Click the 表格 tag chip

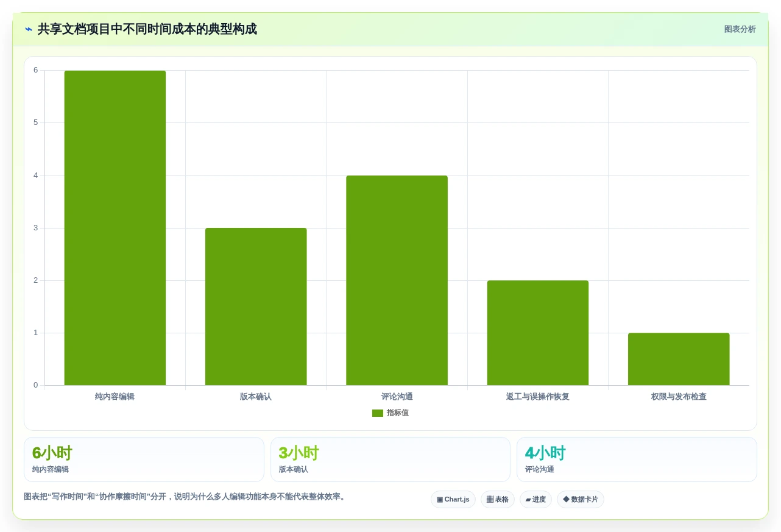498,500
